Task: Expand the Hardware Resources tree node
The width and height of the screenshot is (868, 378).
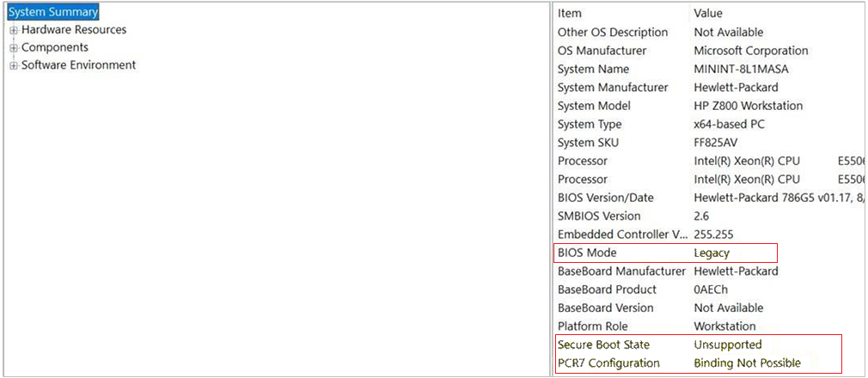Action: tap(14, 30)
